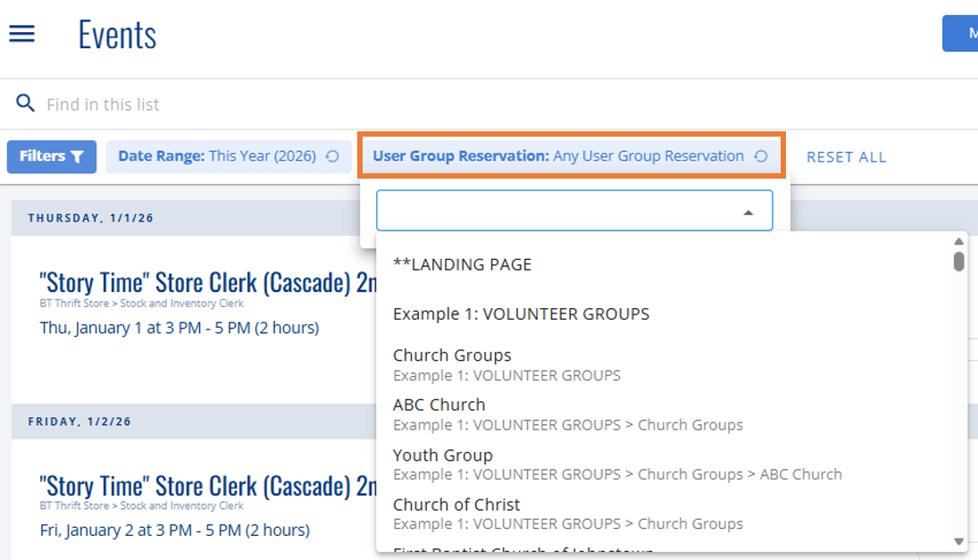
Task: Open the hamburger navigation menu
Action: coord(21,34)
